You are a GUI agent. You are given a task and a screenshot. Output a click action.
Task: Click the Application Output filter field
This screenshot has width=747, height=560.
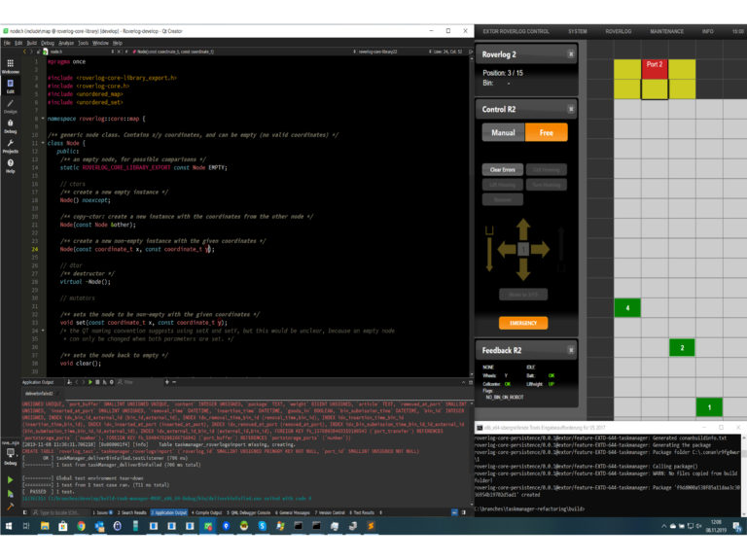click(x=138, y=382)
